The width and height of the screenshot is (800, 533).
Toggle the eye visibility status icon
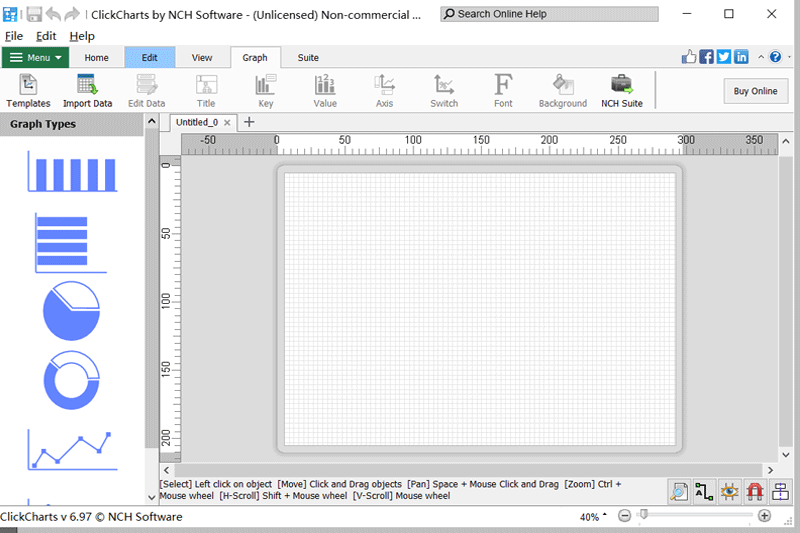click(729, 492)
